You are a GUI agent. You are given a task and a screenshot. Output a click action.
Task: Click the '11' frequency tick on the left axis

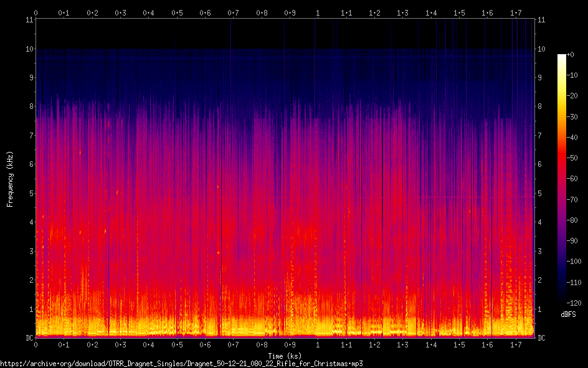coord(28,20)
